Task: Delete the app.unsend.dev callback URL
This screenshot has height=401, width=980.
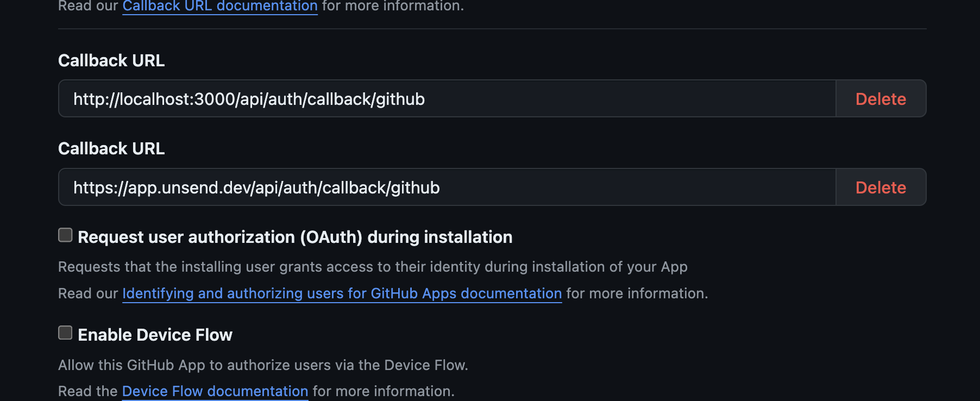Action: [x=880, y=187]
